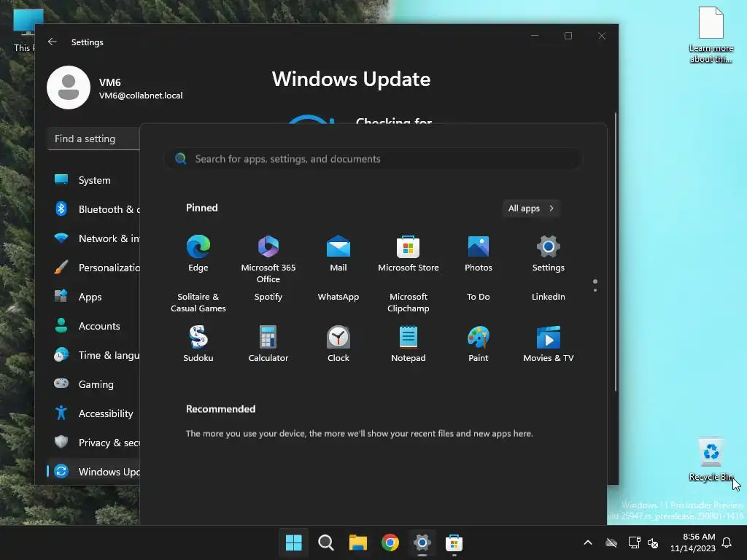The width and height of the screenshot is (747, 560).
Task: Select System in Settings sidebar
Action: (x=93, y=180)
